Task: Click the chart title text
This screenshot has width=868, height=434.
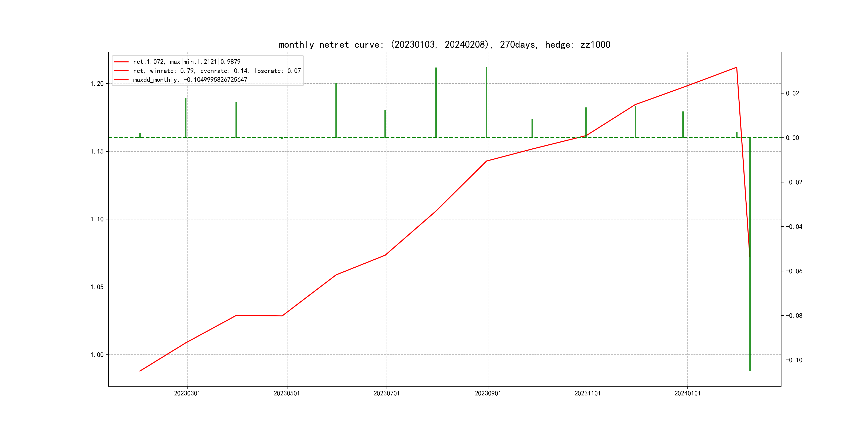Action: pyautogui.click(x=444, y=45)
